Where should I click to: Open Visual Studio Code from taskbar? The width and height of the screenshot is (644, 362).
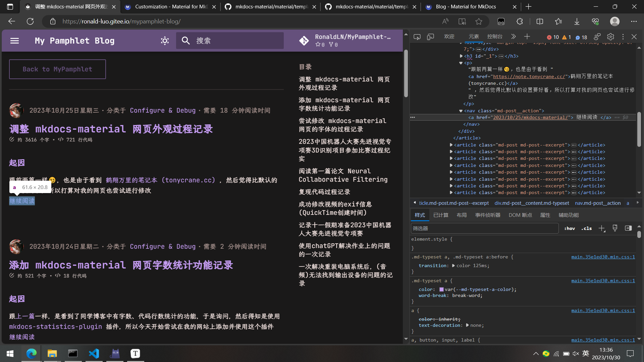(94, 353)
